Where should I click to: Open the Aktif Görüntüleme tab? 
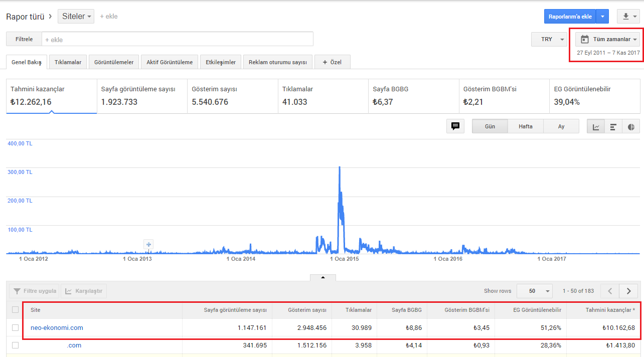tap(170, 62)
